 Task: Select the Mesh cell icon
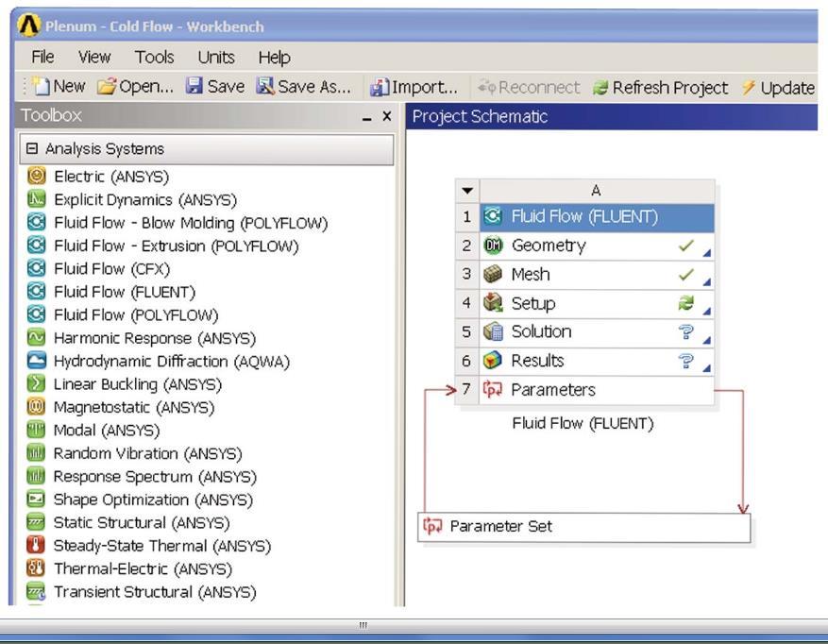click(493, 274)
